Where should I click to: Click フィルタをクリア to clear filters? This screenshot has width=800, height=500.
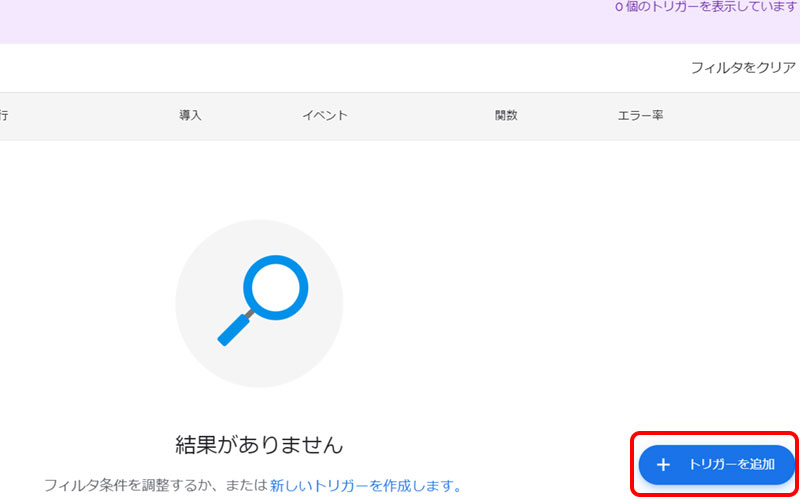(x=743, y=67)
